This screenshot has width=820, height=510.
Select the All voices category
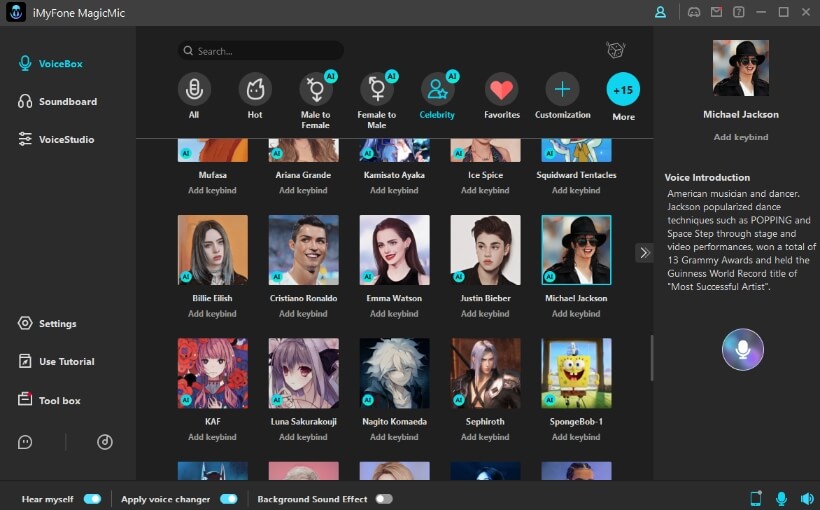(x=194, y=96)
